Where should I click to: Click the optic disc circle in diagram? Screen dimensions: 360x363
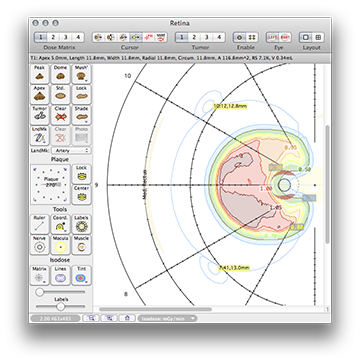pos(284,185)
